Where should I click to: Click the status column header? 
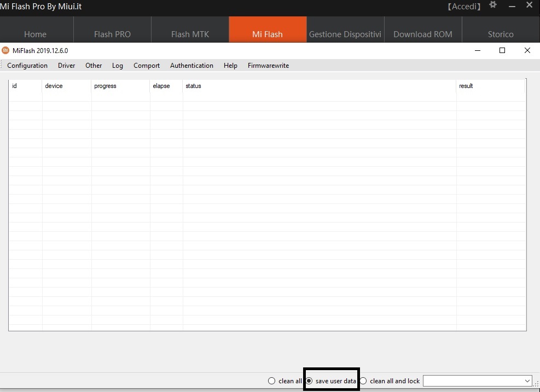click(320, 86)
